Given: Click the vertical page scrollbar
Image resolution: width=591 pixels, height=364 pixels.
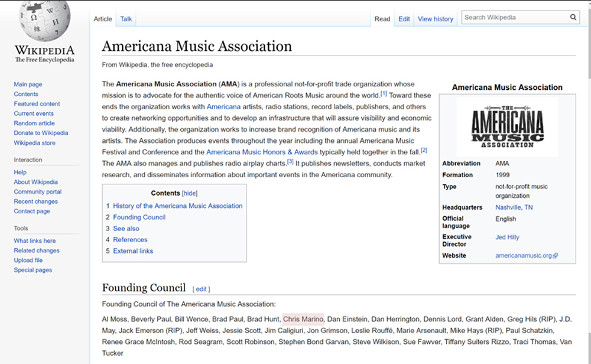Looking at the screenshot, I should pyautogui.click(x=587, y=177).
